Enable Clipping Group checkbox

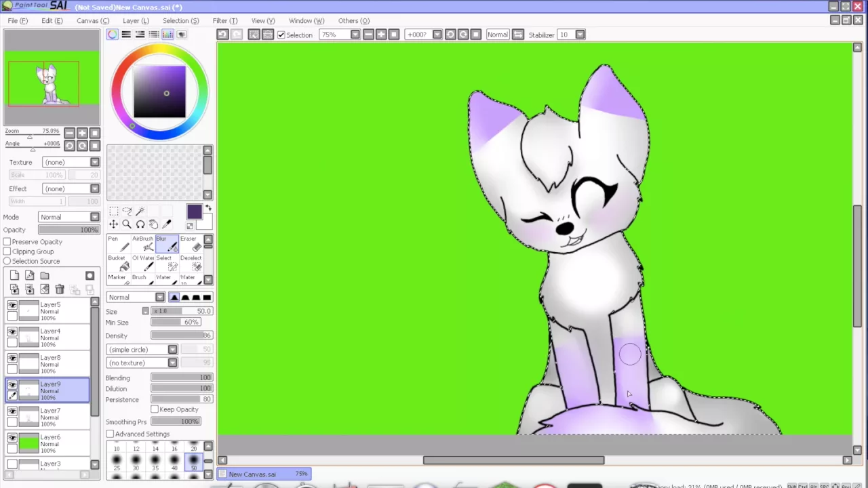coord(7,251)
